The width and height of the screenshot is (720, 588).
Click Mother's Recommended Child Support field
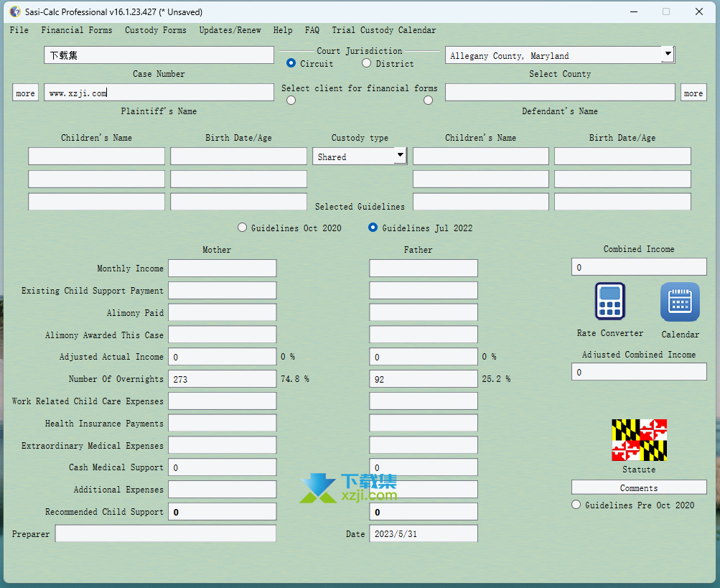(x=223, y=512)
